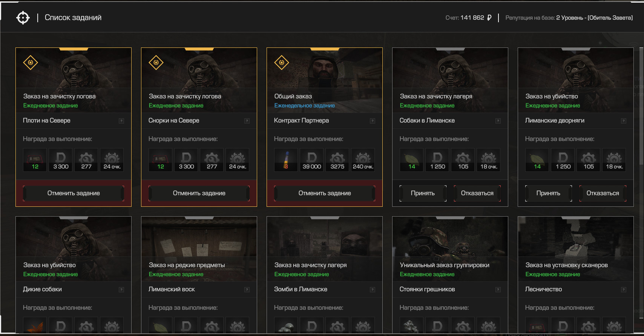Screen dimensions: 644x336
Task: Open the help icon next to Снорки на Севере
Action: click(x=247, y=121)
